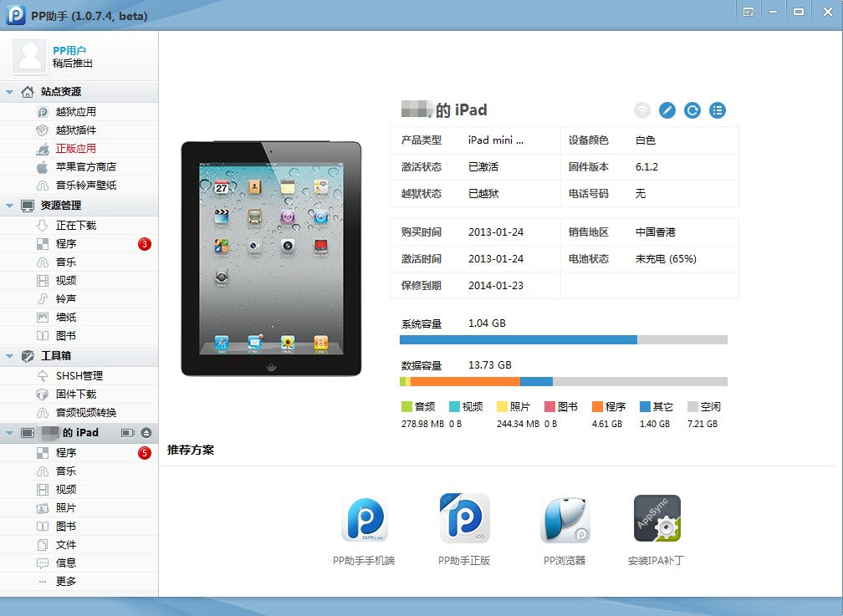Viewport: 843px width, 616px height.
Task: Click the PP用户 avatar picture
Action: (29, 57)
